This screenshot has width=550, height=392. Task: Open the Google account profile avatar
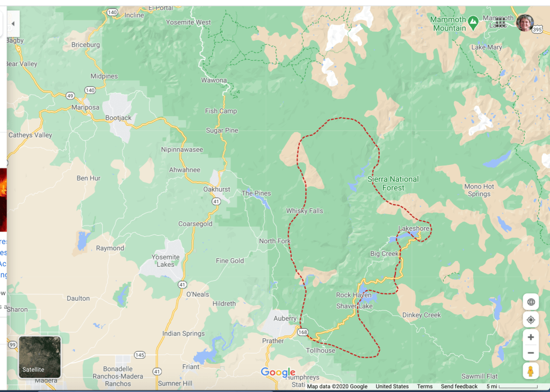click(525, 23)
